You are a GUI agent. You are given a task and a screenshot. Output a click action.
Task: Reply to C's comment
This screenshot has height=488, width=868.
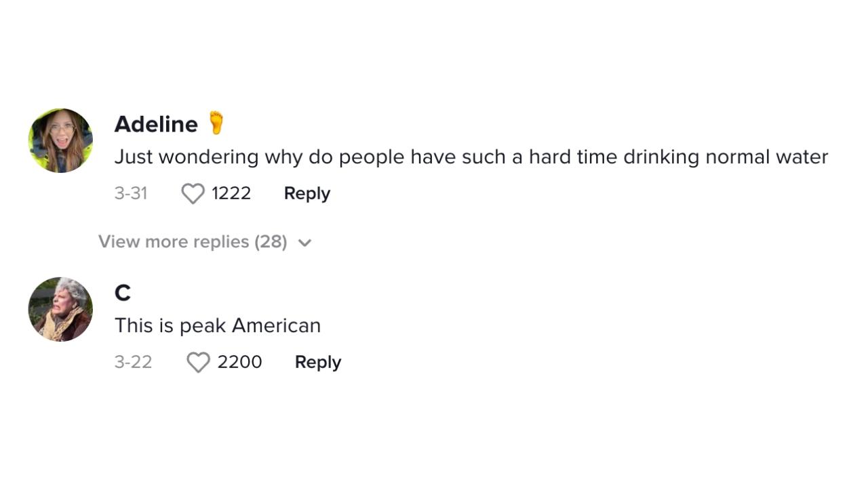[317, 362]
